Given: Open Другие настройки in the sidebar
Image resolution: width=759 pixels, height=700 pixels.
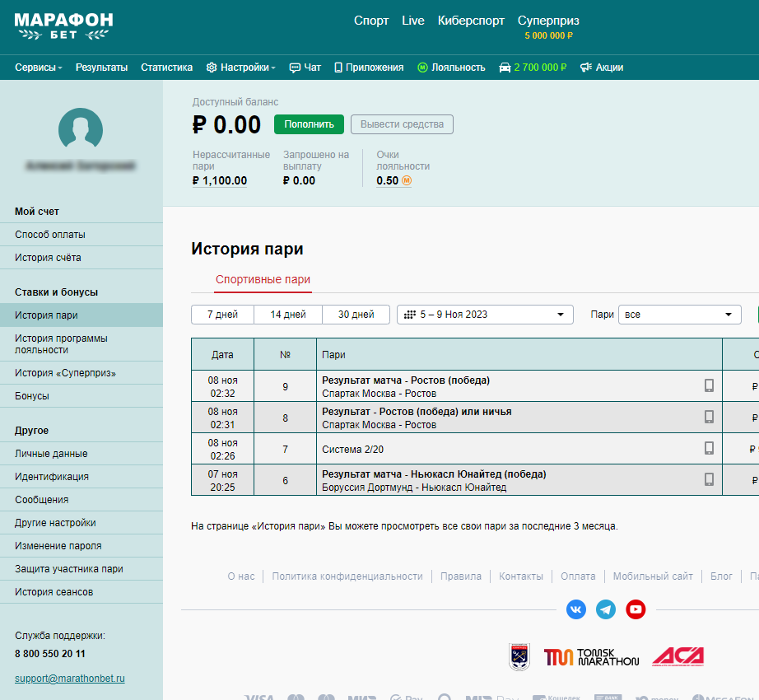Looking at the screenshot, I should 81,523.
